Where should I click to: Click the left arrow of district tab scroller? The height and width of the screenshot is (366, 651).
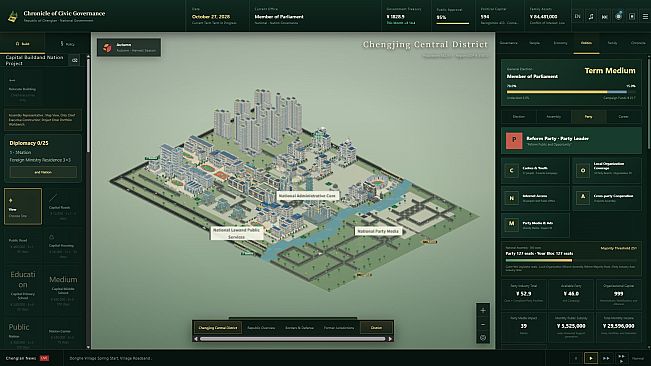click(196, 339)
